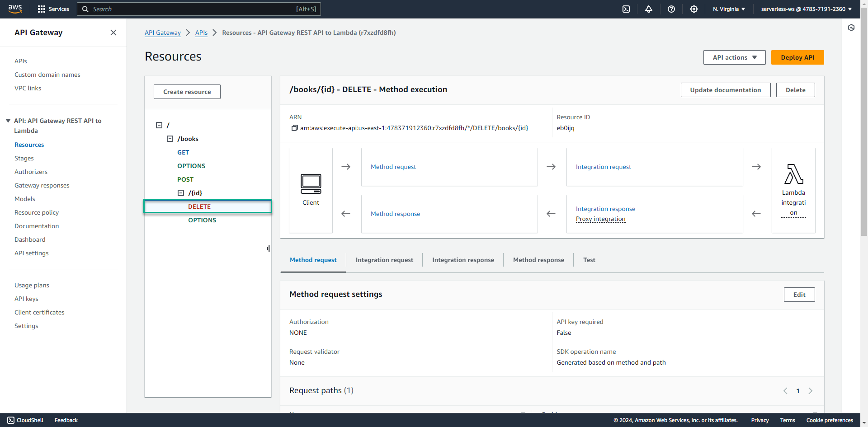Click the Client computer icon

click(311, 184)
